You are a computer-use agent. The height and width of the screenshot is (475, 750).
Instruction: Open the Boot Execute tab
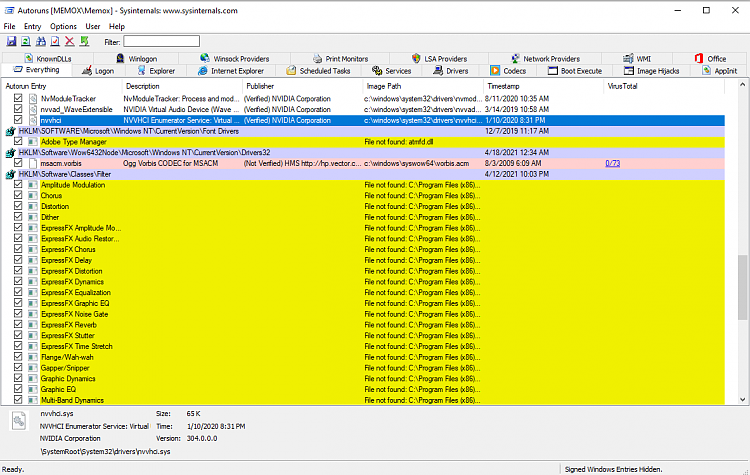[x=575, y=71]
